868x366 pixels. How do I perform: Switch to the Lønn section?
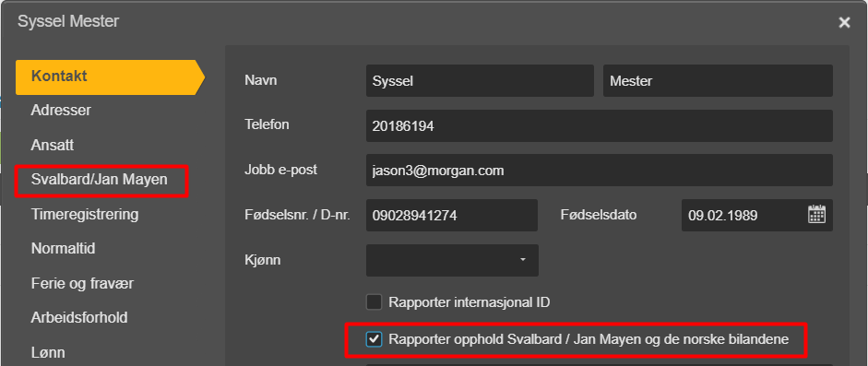[x=48, y=353]
